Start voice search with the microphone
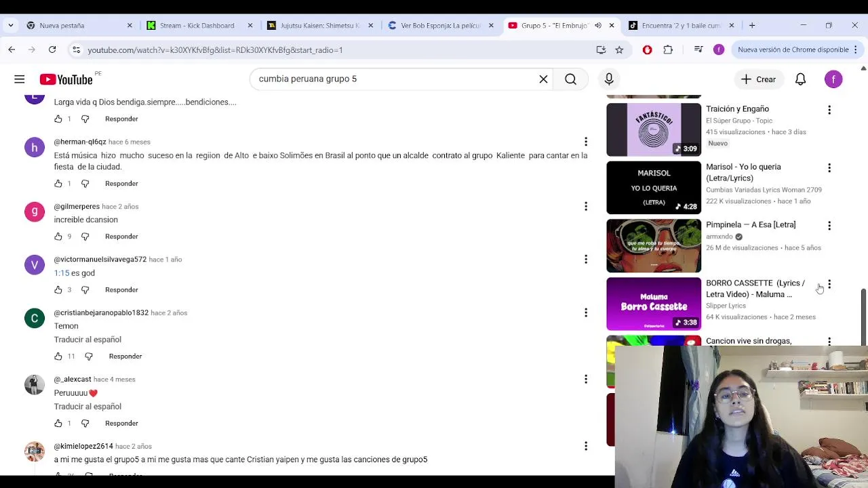The width and height of the screenshot is (868, 488). pos(609,79)
